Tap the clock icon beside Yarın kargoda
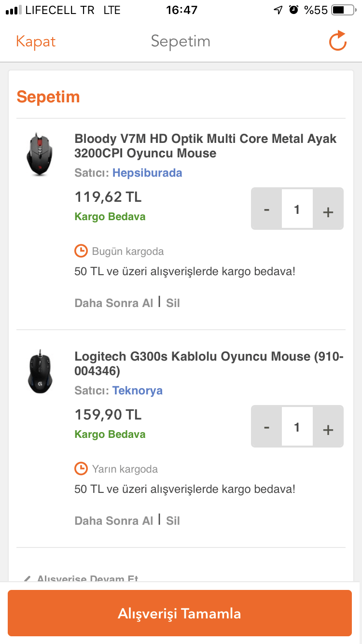The width and height of the screenshot is (362, 644). (x=81, y=469)
